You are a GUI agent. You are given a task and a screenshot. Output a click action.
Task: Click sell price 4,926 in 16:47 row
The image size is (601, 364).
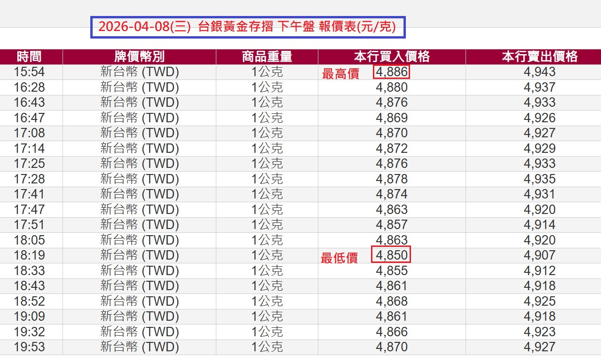click(540, 118)
